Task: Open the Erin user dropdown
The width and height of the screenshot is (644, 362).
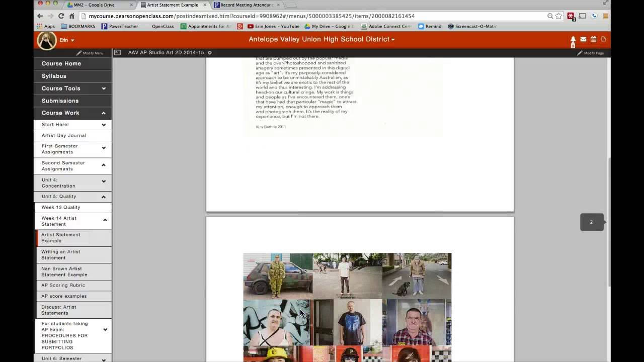Action: 67,40
